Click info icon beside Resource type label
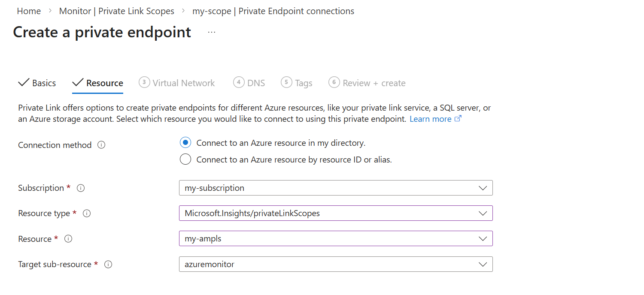This screenshot has width=644, height=295. point(87,213)
